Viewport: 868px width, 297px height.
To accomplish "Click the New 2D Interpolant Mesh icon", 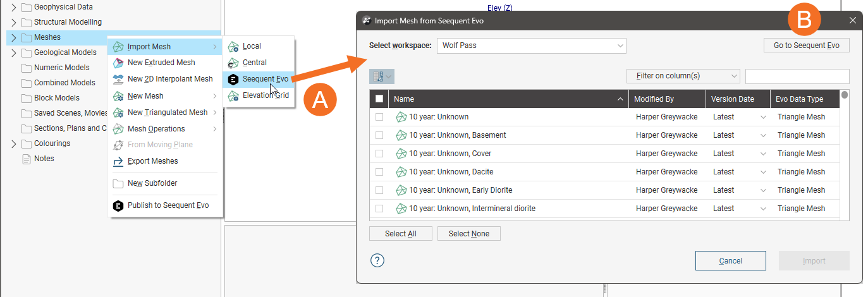I will 118,79.
